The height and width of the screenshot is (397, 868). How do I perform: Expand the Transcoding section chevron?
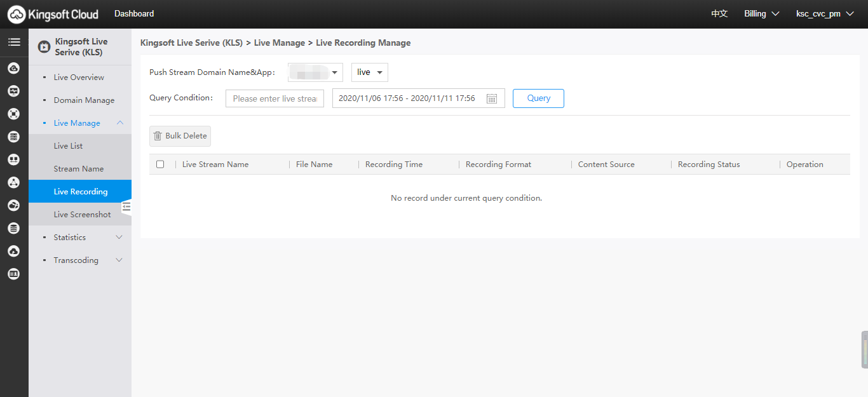click(x=119, y=260)
